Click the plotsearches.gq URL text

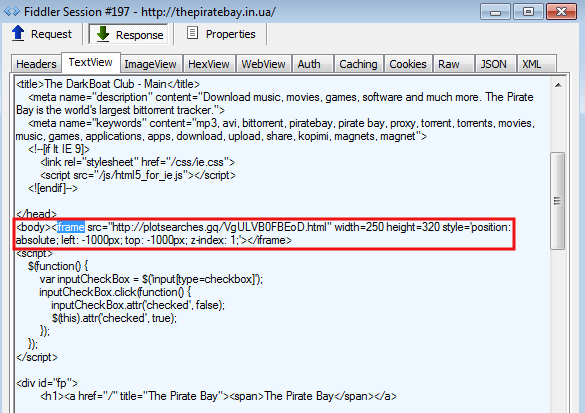click(220, 227)
